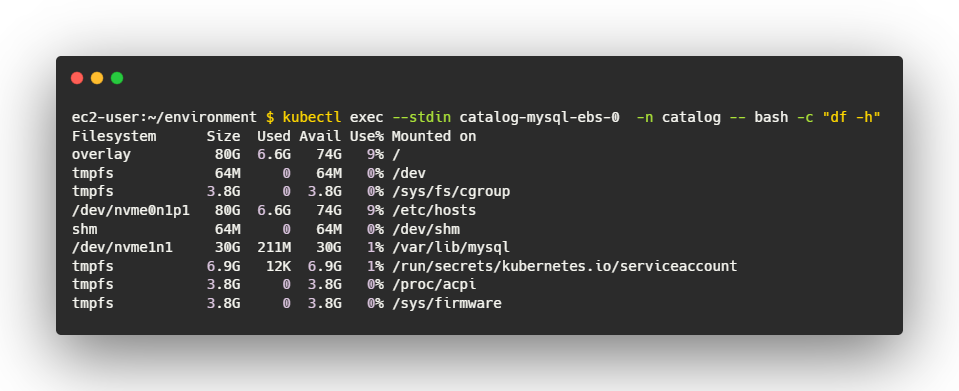
Task: Click the /dev/shm mount path
Action: coord(426,229)
